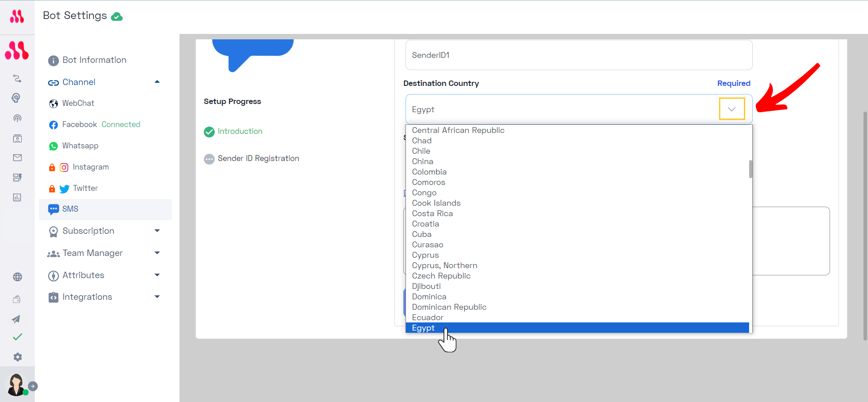Click the SenderID1 input field
Viewport: 868px width, 402px height.
(579, 55)
